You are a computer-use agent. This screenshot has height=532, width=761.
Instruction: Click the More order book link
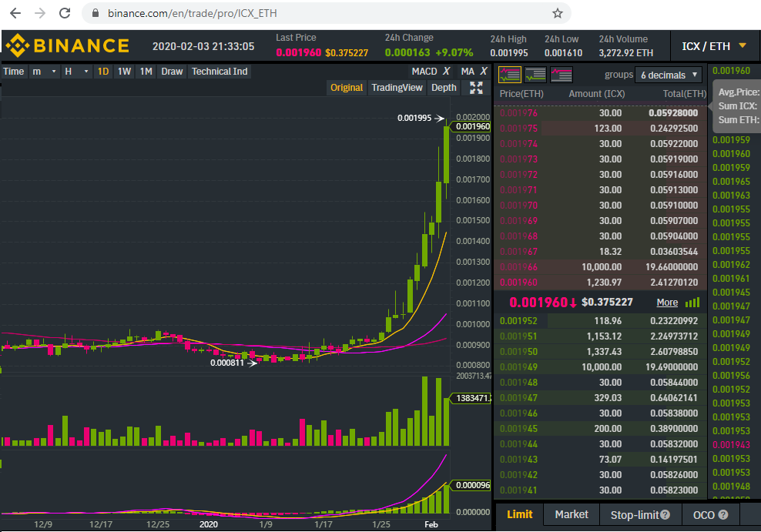[667, 303]
